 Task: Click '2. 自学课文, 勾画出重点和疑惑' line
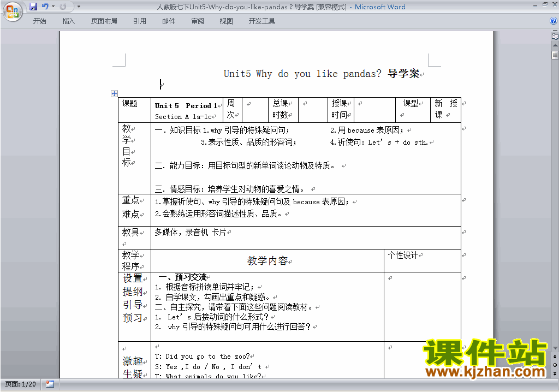(212, 297)
